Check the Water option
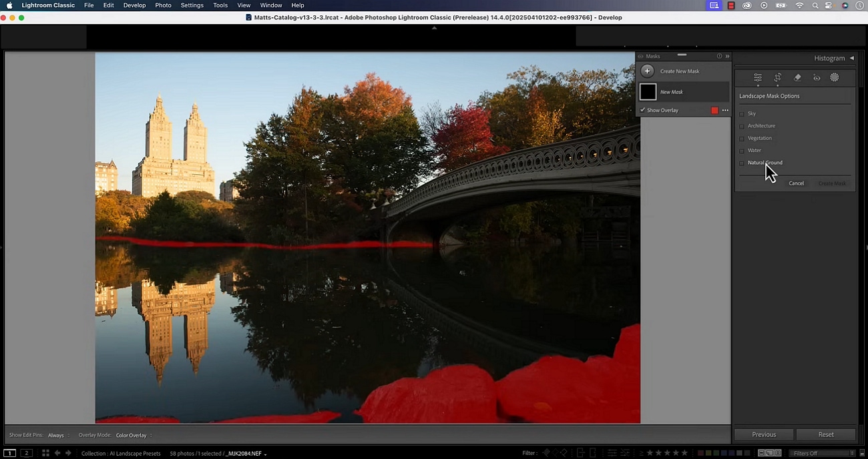The image size is (868, 459). click(742, 151)
